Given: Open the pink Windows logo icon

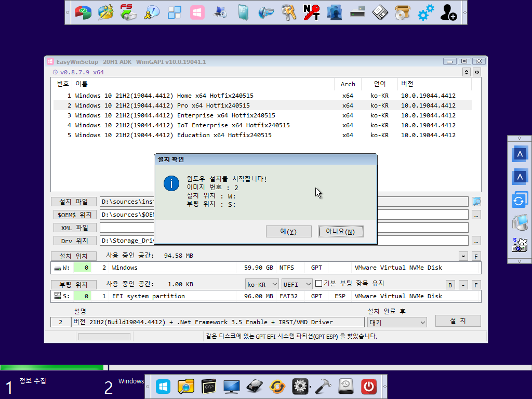Looking at the screenshot, I should coord(197,12).
